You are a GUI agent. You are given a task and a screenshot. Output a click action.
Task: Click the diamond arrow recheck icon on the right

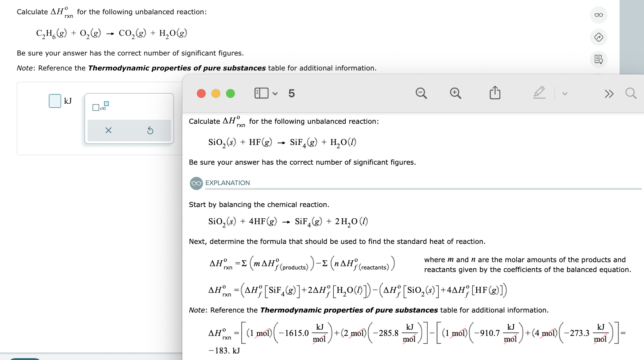(599, 38)
